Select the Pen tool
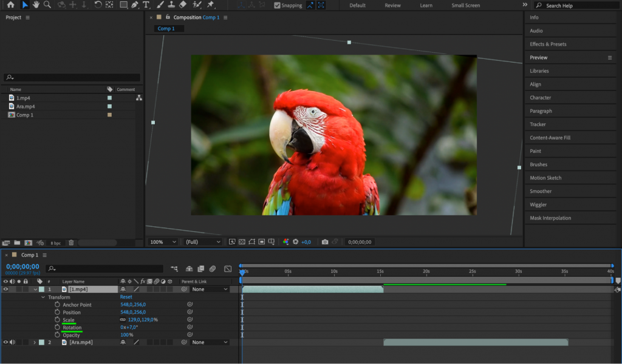The image size is (622, 364). click(135, 5)
